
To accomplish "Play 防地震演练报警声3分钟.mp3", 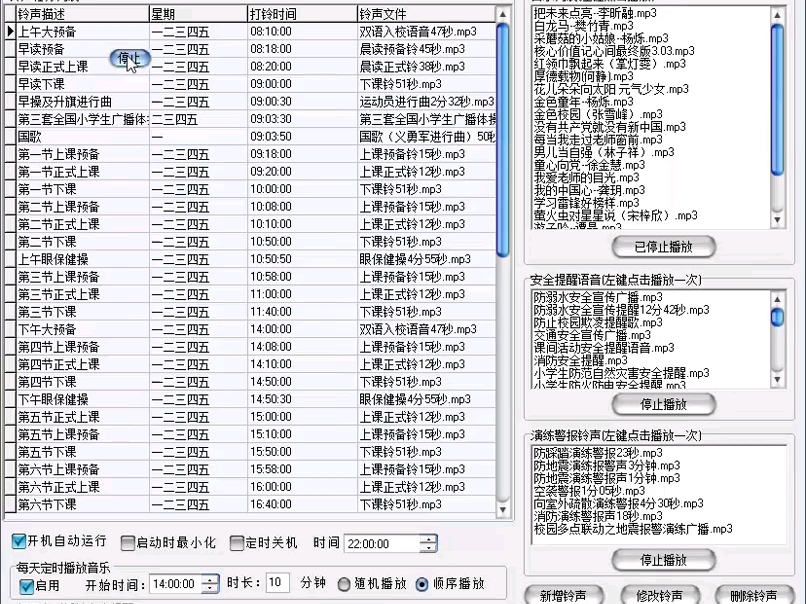I will tap(607, 465).
